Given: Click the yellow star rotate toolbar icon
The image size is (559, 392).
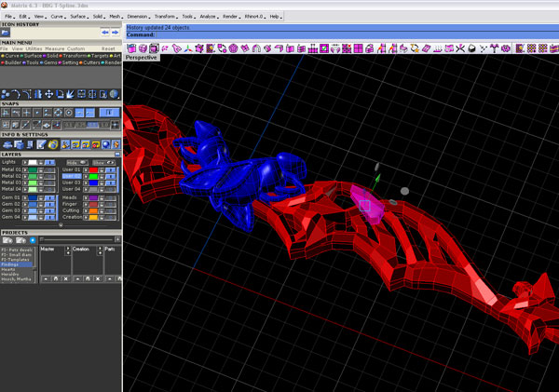Looking at the screenshot, I should click(415, 48).
